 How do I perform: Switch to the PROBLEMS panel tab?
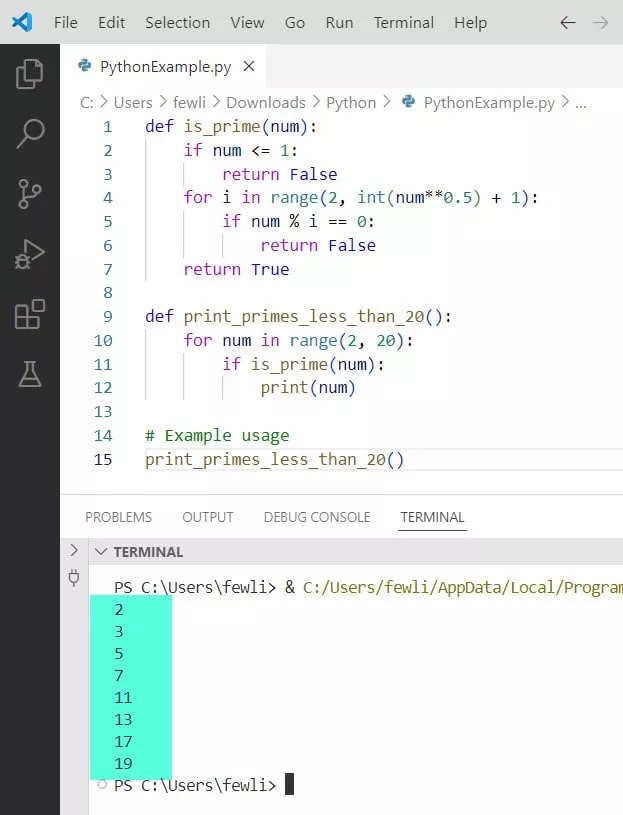118,517
